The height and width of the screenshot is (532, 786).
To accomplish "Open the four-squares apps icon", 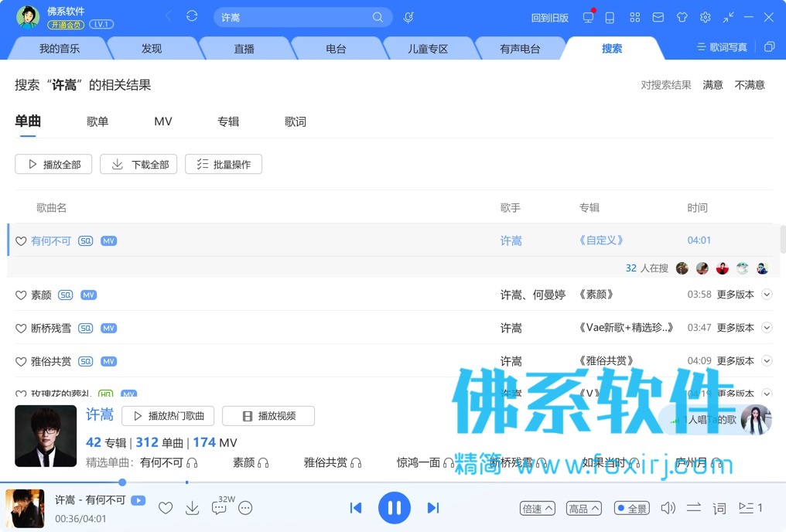I will coord(634,18).
